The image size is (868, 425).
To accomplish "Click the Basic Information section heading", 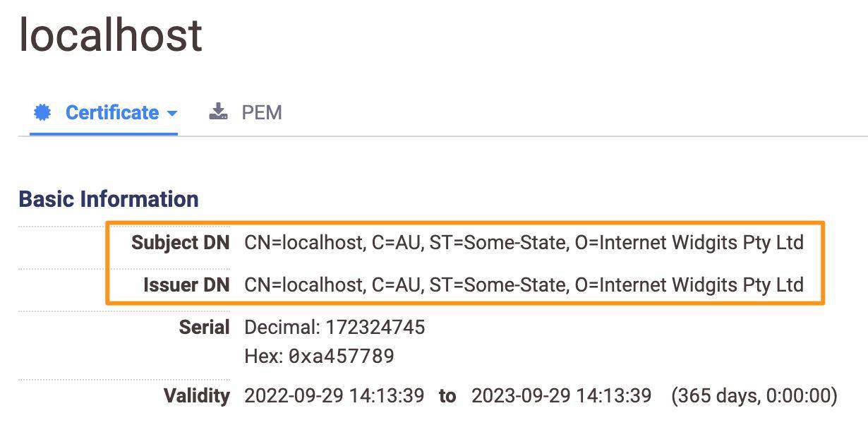I will [108, 199].
